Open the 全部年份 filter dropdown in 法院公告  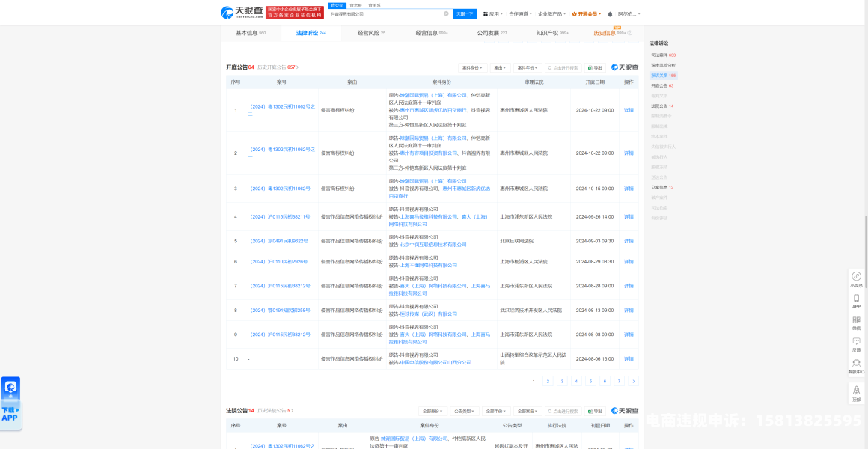point(495,412)
